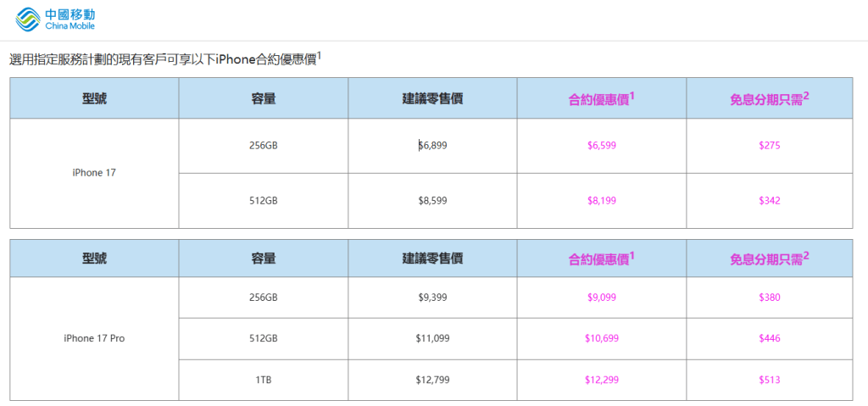
Task: Click the $342 monthly installment value
Action: coord(769,201)
